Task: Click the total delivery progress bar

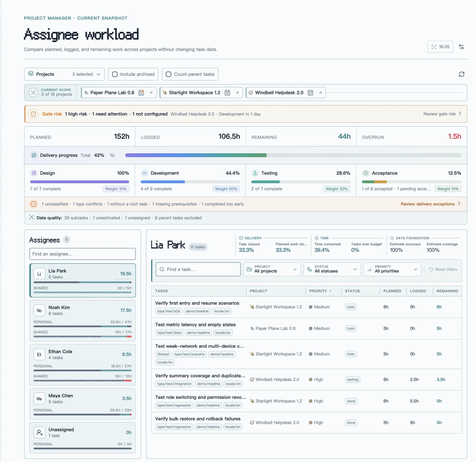Action: coord(293,155)
